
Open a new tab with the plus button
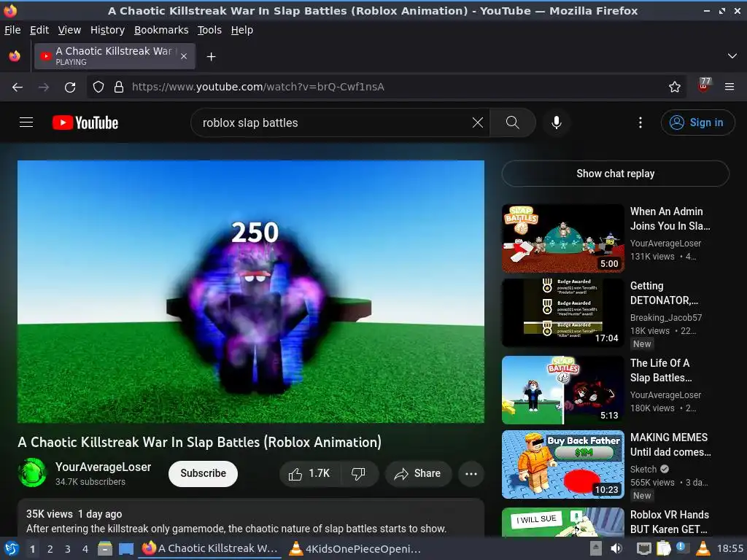coord(211,57)
